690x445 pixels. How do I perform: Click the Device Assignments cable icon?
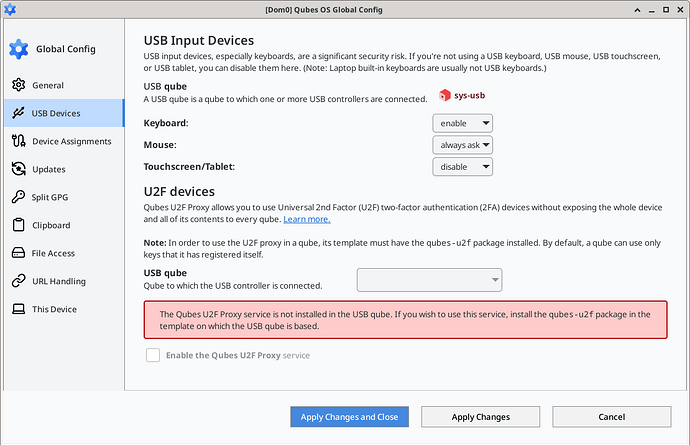point(18,141)
